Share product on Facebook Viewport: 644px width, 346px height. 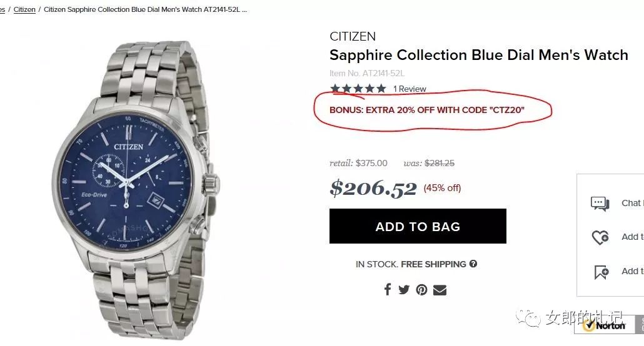[x=388, y=289]
